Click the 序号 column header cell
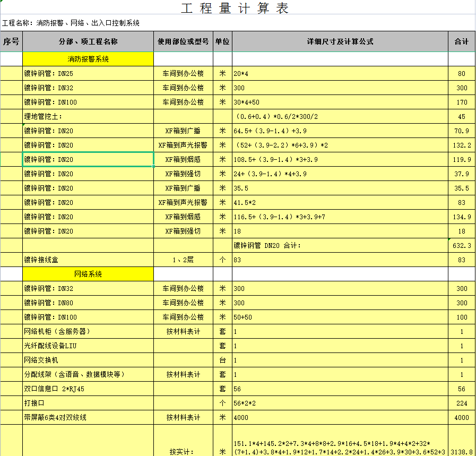This screenshot has width=476, height=456. point(11,41)
